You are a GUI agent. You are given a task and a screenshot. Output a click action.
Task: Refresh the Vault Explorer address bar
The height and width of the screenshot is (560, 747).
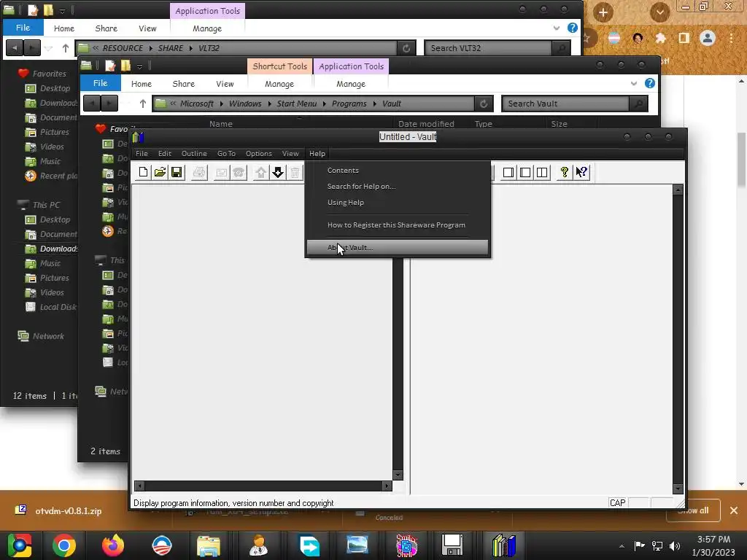click(484, 104)
